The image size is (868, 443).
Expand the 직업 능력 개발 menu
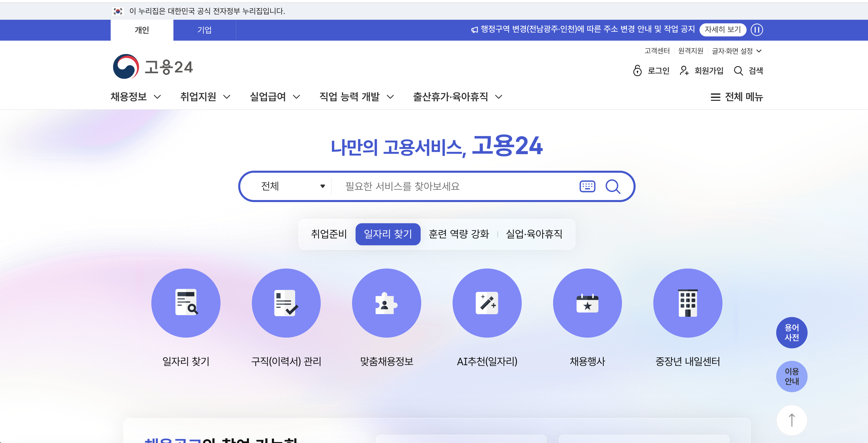tap(357, 97)
